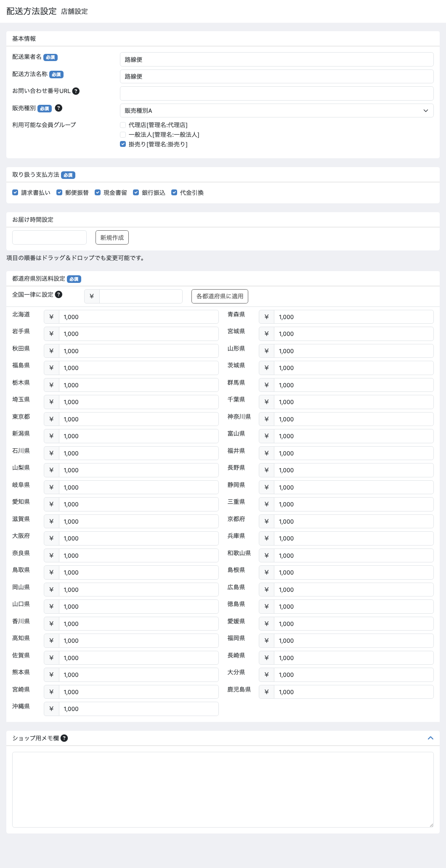Toggle 郵便振替 payment checkbox
Viewport: 446px width, 868px height.
click(x=59, y=192)
